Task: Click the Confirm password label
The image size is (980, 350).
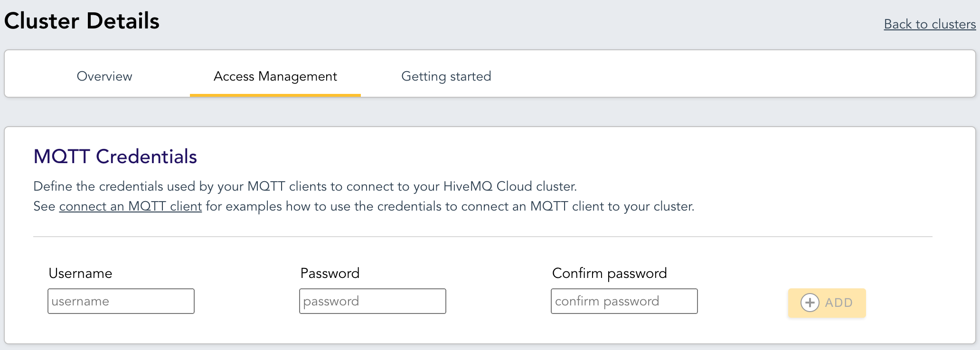Action: [610, 273]
